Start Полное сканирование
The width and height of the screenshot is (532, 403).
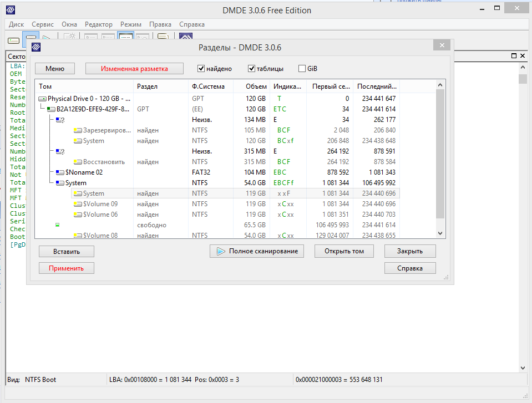pyautogui.click(x=257, y=251)
